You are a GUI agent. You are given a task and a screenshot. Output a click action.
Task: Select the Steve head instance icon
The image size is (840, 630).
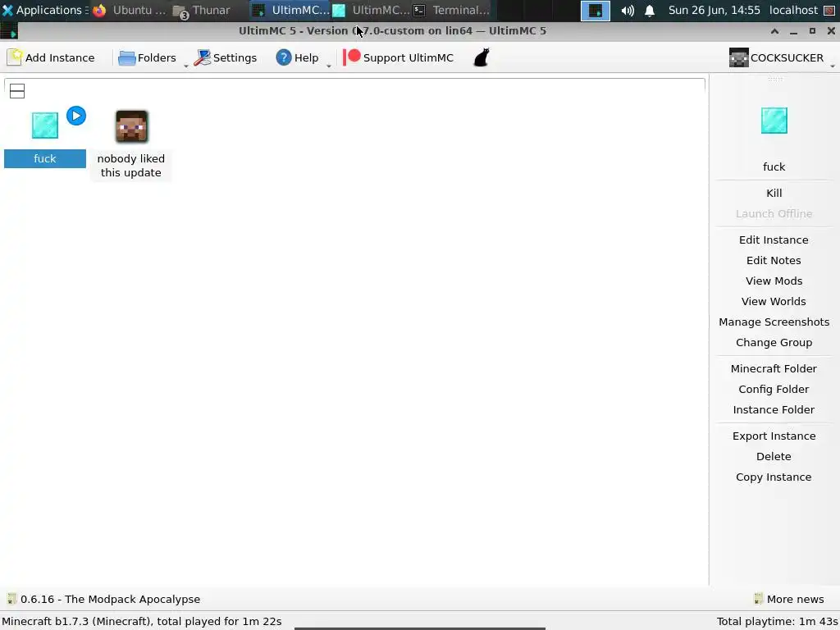[x=131, y=126]
